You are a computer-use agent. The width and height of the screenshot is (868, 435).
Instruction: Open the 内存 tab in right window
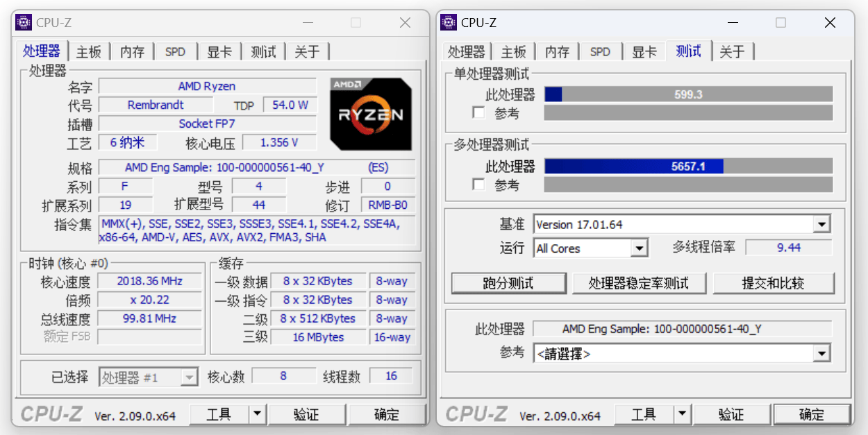coord(557,52)
